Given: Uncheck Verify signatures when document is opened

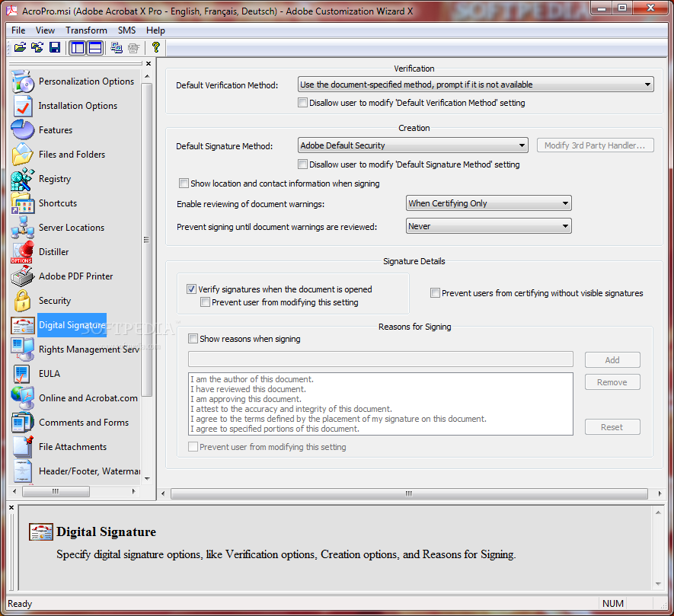Looking at the screenshot, I should pyautogui.click(x=191, y=289).
